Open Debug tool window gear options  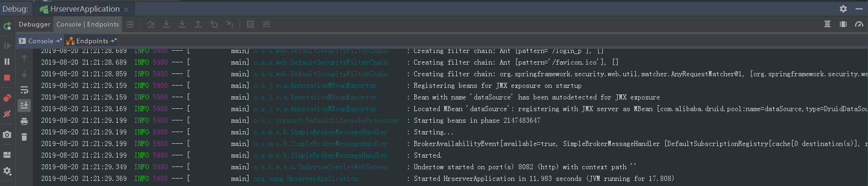pyautogui.click(x=843, y=9)
